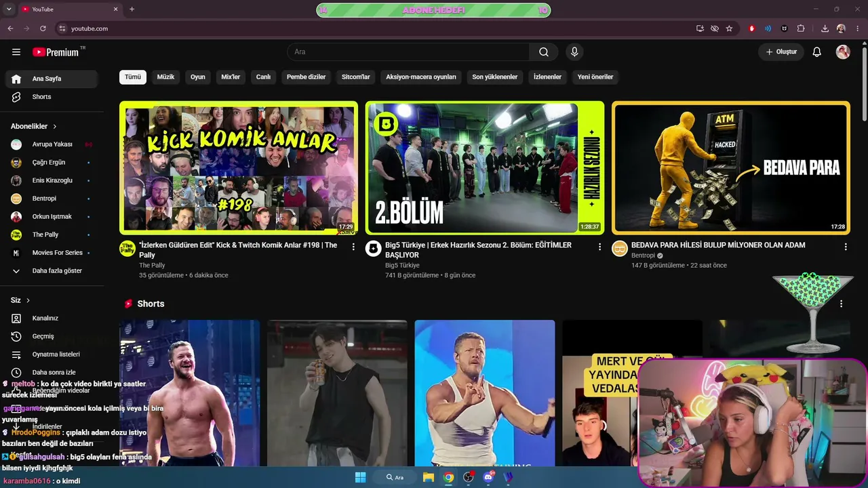This screenshot has height=488, width=868.
Task: Open the Chrome profile avatar
Action: coord(841,28)
